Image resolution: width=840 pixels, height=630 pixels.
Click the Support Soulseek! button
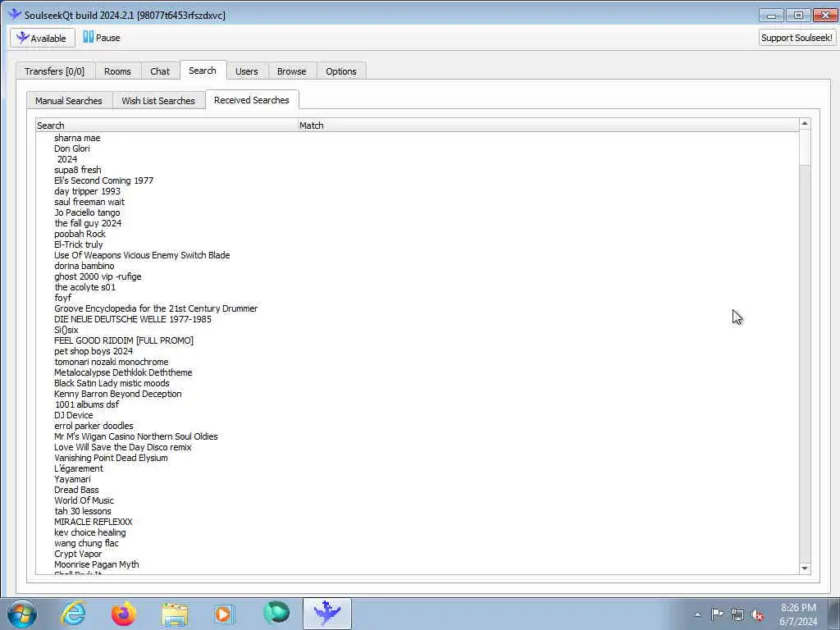[x=797, y=38]
